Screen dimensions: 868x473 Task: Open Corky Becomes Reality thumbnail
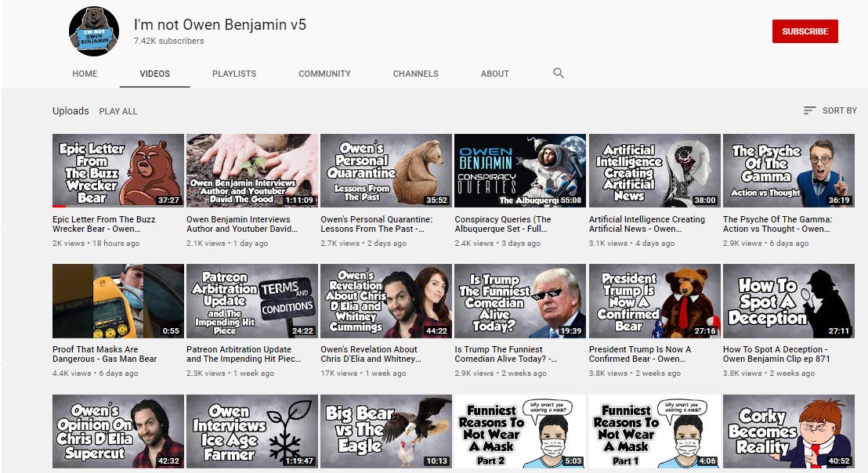pos(788,431)
